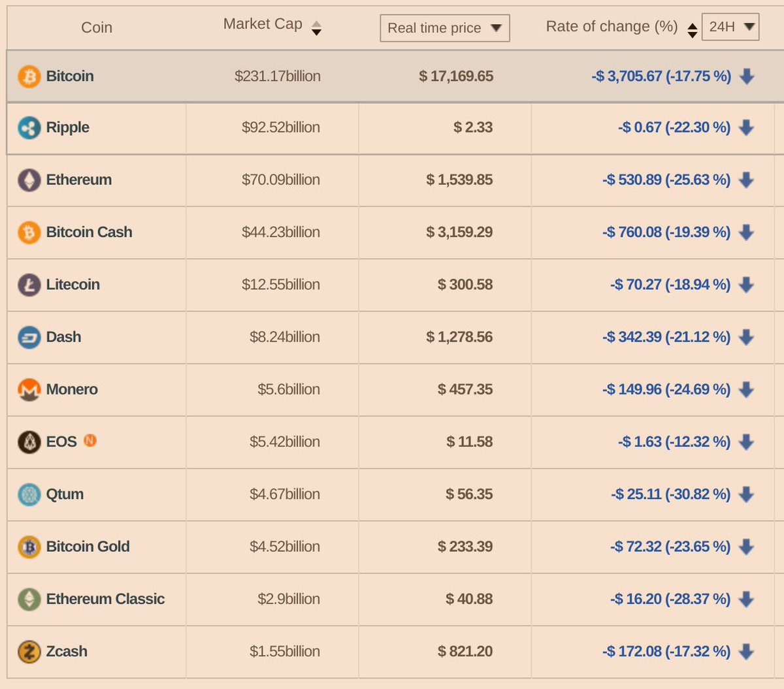Click the Coin column header
Image resolution: width=784 pixels, height=689 pixels.
pyautogui.click(x=97, y=27)
